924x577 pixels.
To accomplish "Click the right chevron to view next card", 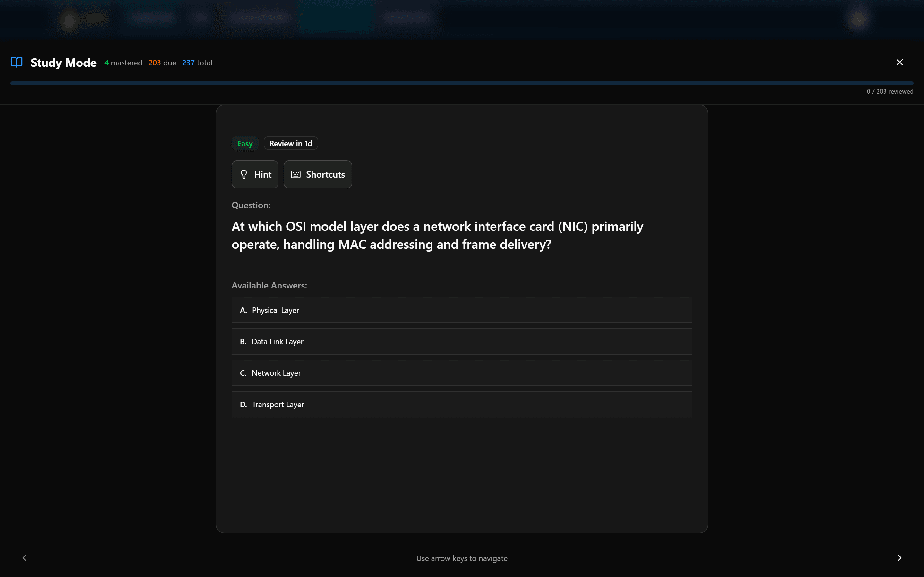I will tap(899, 557).
